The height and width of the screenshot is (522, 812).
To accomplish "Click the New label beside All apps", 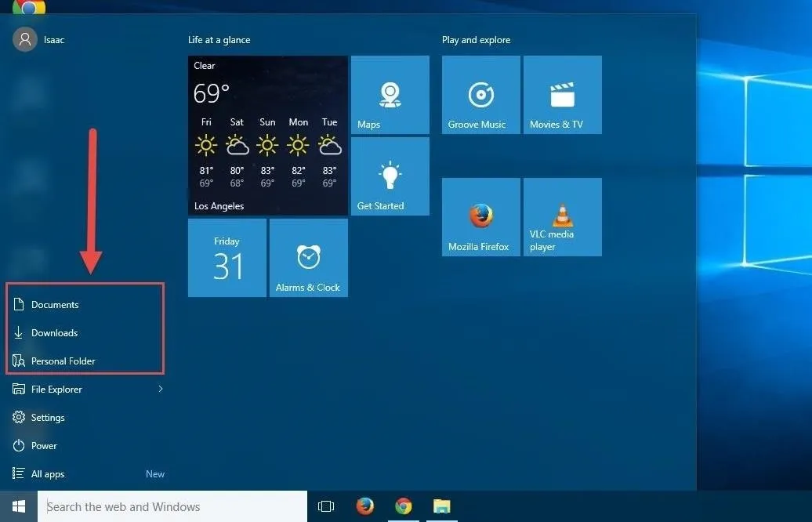I will coord(155,474).
